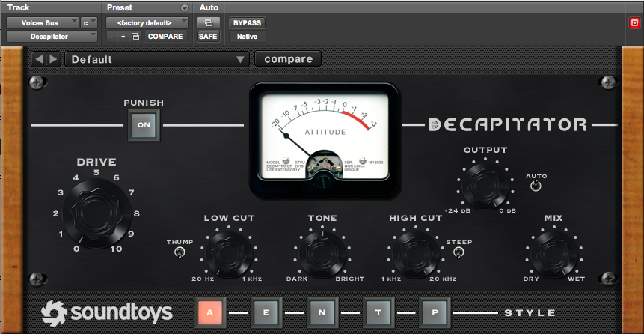
Task: Go to previous preset arrow
Action: (39, 59)
